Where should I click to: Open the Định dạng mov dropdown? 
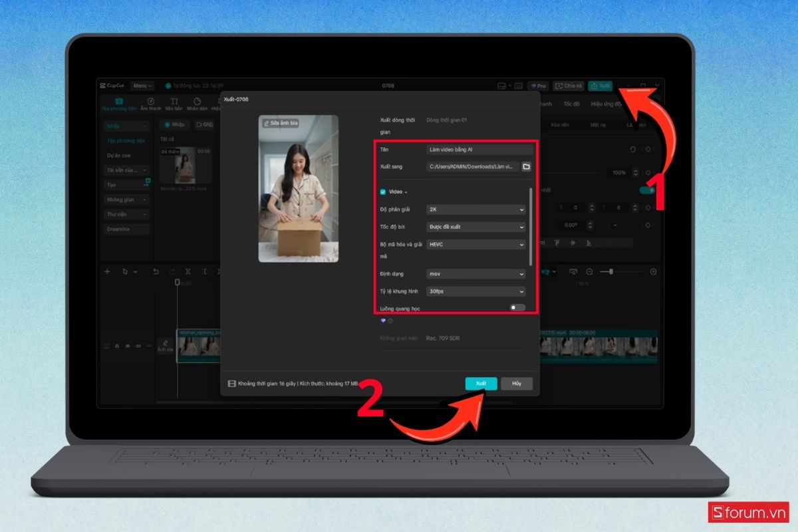click(476, 273)
